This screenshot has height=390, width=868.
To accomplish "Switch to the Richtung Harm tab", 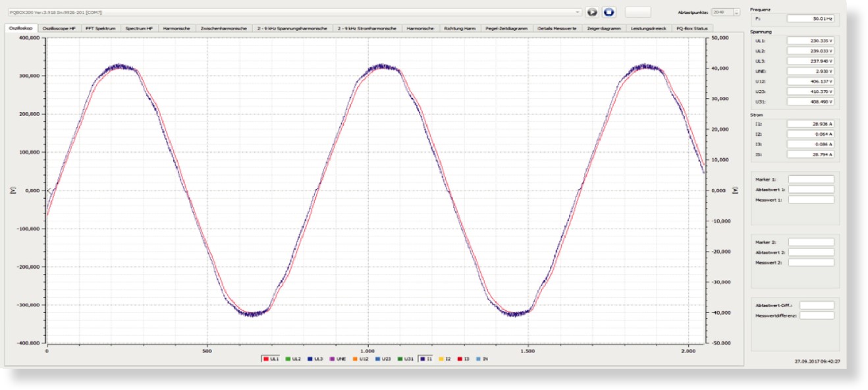I will coord(460,28).
